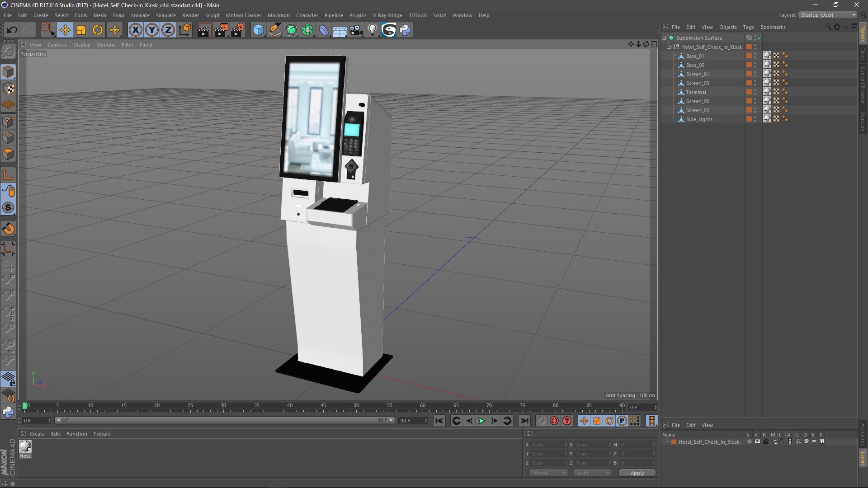The height and width of the screenshot is (488, 868).
Task: Enable Subdivision Surface checkmark
Action: pyautogui.click(x=759, y=38)
